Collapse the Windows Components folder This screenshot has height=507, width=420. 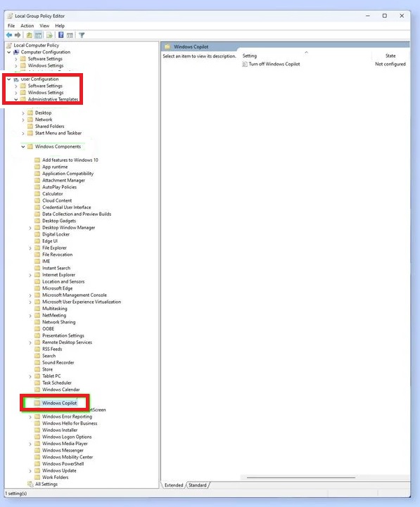[x=23, y=146]
